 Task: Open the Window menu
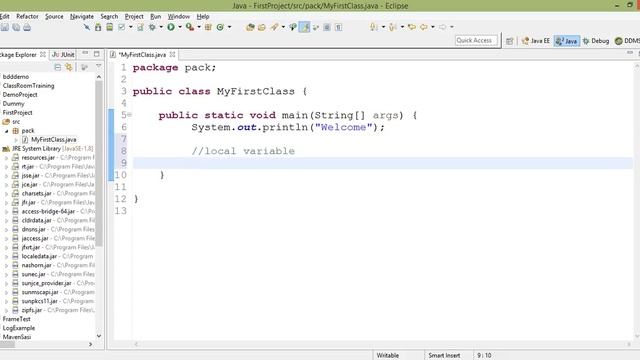(x=178, y=16)
